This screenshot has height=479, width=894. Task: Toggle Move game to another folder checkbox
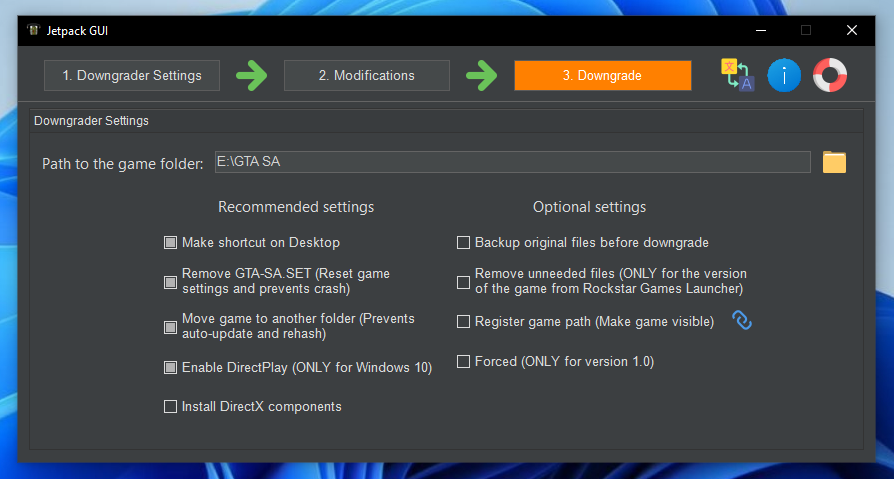pos(170,327)
